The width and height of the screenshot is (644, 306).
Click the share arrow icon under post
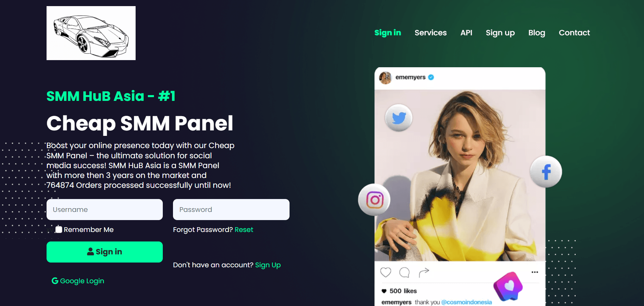[424, 272]
